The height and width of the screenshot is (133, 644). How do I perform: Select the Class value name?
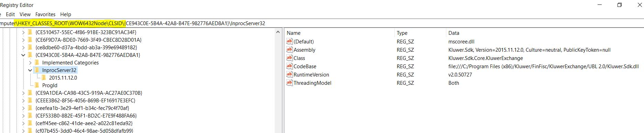(x=299, y=58)
